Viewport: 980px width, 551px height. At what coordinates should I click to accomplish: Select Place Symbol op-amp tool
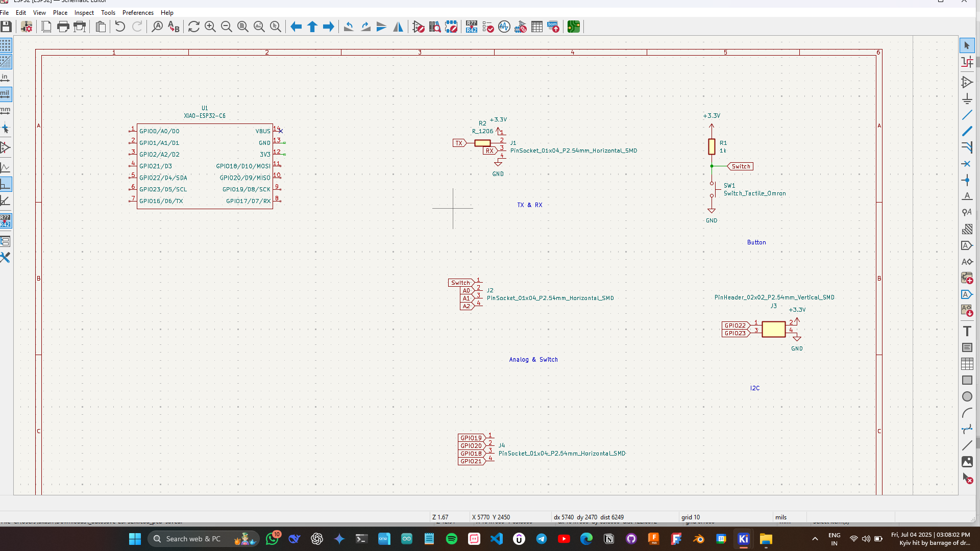coord(967,82)
